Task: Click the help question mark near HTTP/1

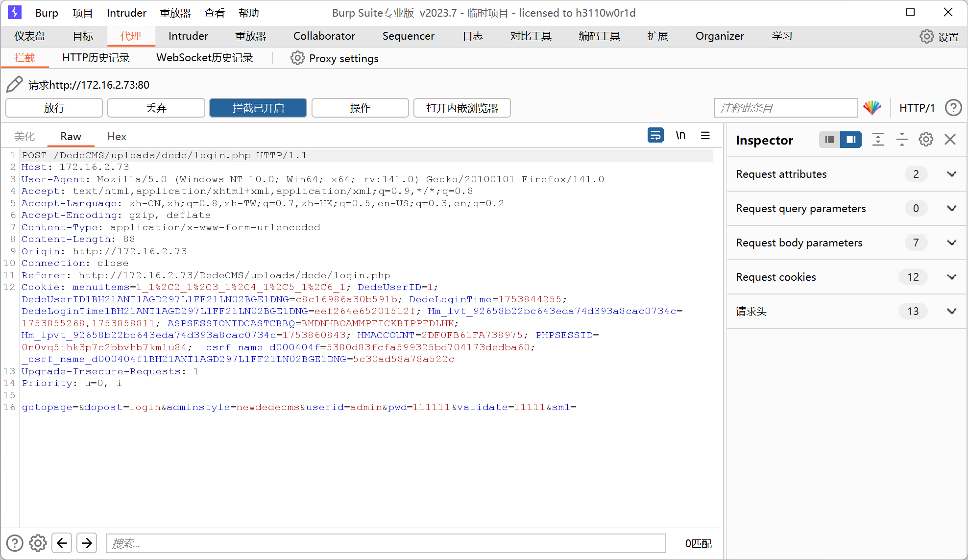Action: [x=953, y=108]
